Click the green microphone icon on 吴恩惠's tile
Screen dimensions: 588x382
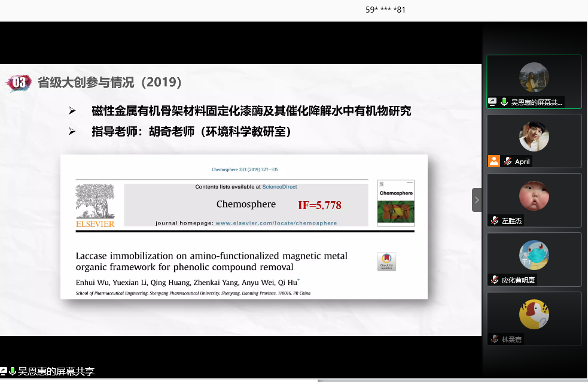504,102
